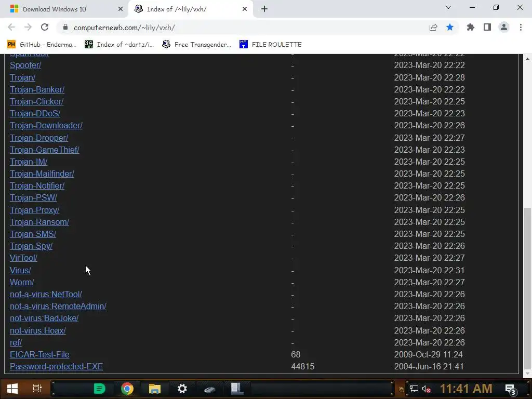
Task: Close the Download Windows 10 tab
Action: [x=121, y=9]
